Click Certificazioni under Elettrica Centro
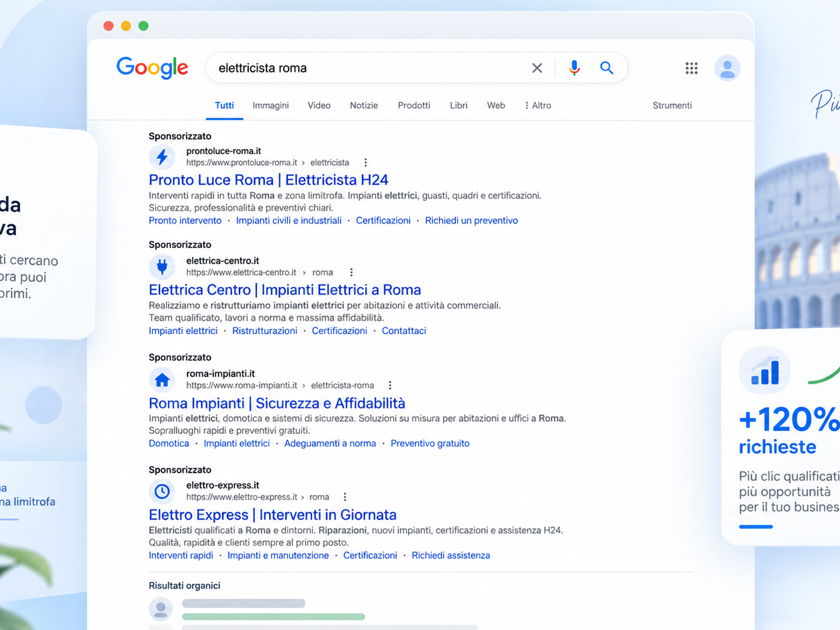The height and width of the screenshot is (630, 840). point(339,331)
